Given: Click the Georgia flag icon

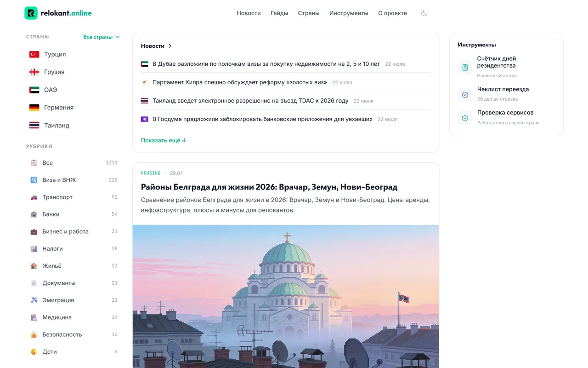Looking at the screenshot, I should pos(34,72).
